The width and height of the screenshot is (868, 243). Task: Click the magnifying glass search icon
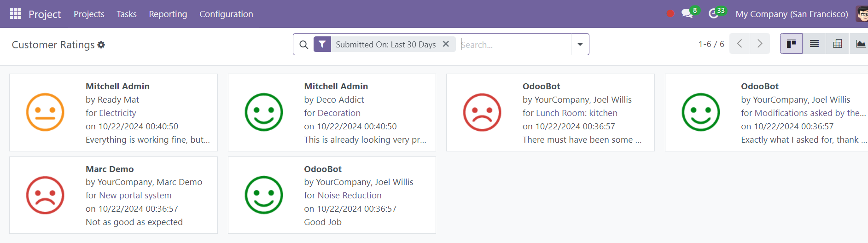coord(303,45)
